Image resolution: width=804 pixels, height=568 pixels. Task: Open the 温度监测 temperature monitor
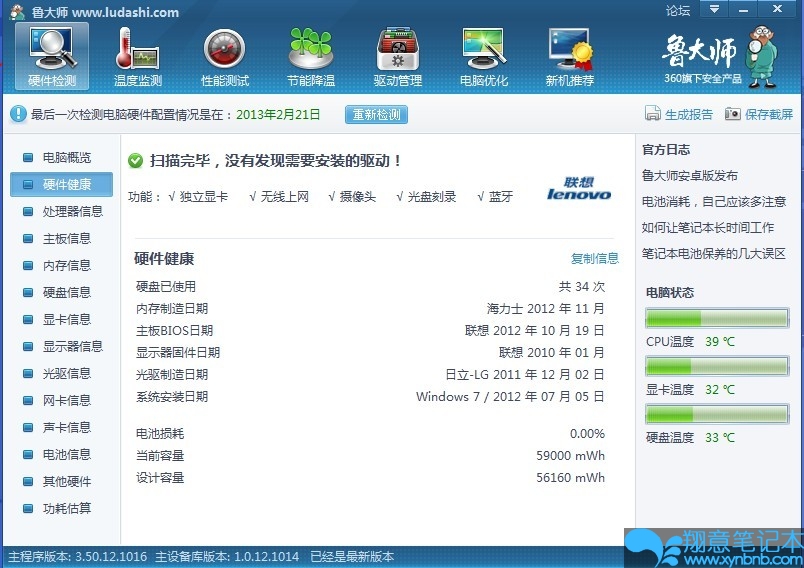138,56
